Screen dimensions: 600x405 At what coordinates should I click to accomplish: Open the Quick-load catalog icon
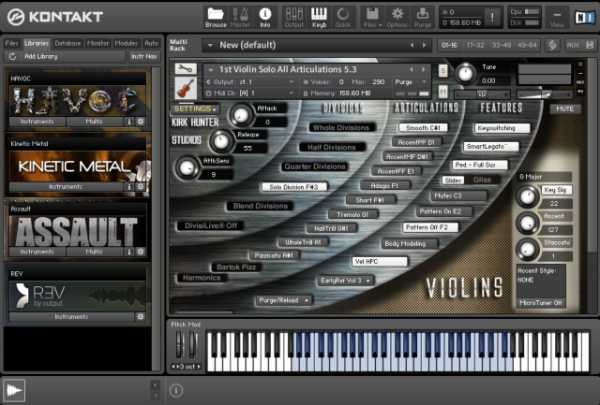tap(343, 18)
